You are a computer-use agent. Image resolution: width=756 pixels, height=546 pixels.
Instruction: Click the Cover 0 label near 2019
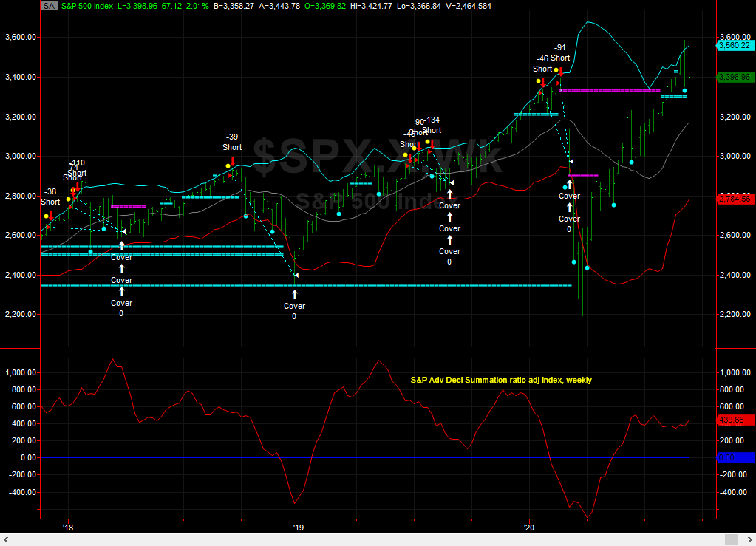[295, 311]
